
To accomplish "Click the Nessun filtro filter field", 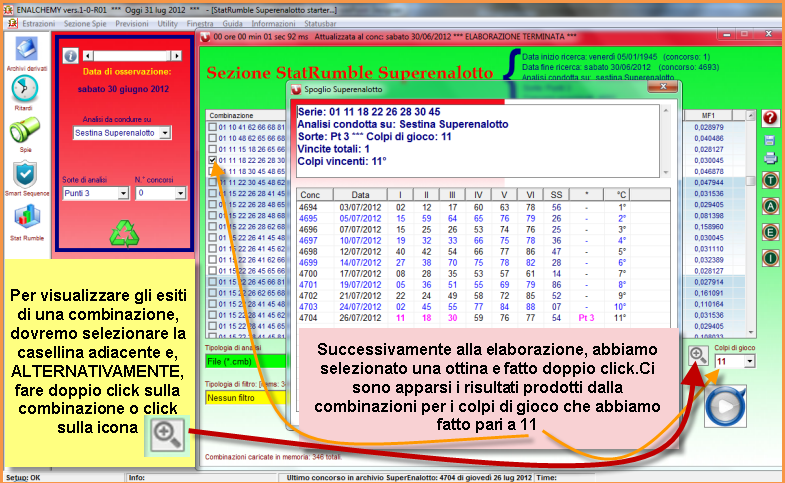I will pos(245,398).
